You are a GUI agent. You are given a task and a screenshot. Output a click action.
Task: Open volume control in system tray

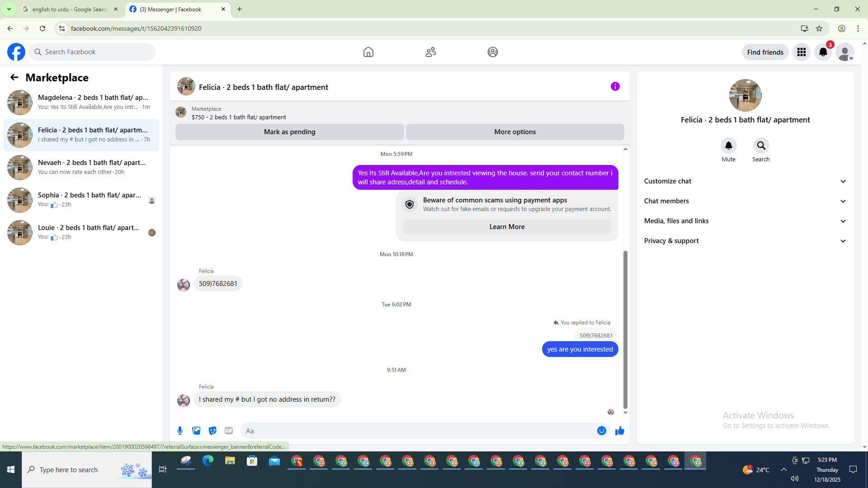795,479
